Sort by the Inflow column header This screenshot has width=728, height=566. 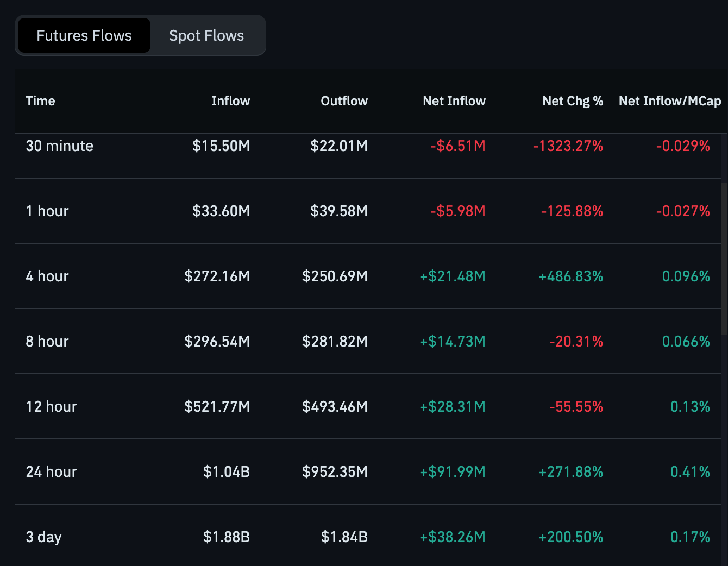(230, 101)
